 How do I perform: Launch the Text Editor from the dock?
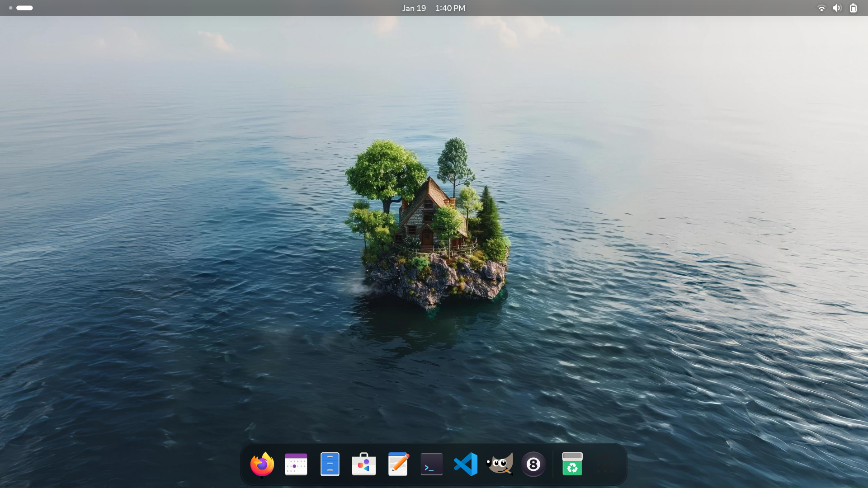(x=398, y=464)
